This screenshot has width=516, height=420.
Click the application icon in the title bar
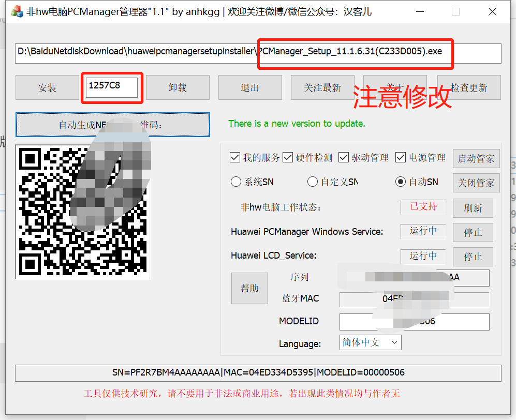click(16, 11)
